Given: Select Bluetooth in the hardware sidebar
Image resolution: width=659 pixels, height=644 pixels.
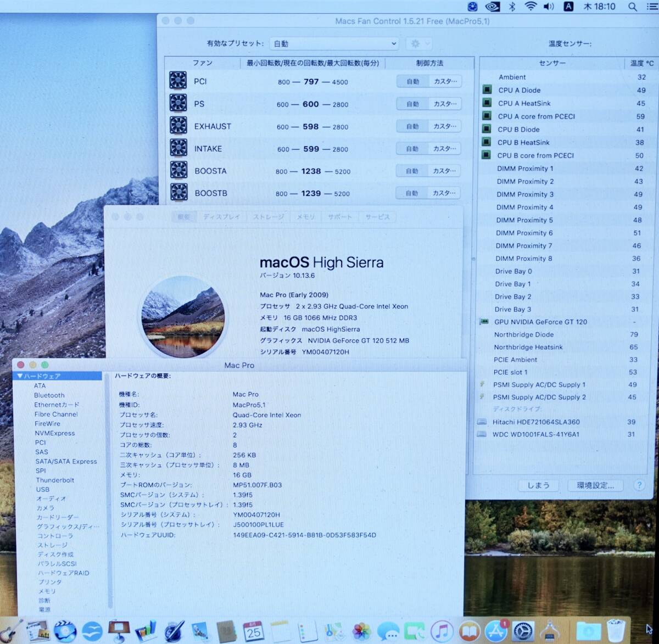Looking at the screenshot, I should pyautogui.click(x=49, y=395).
